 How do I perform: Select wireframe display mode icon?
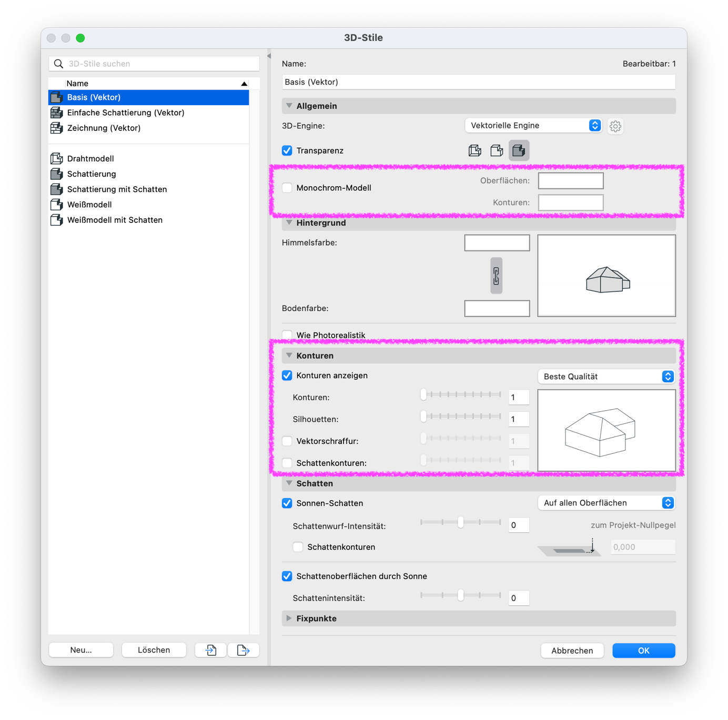tap(475, 151)
